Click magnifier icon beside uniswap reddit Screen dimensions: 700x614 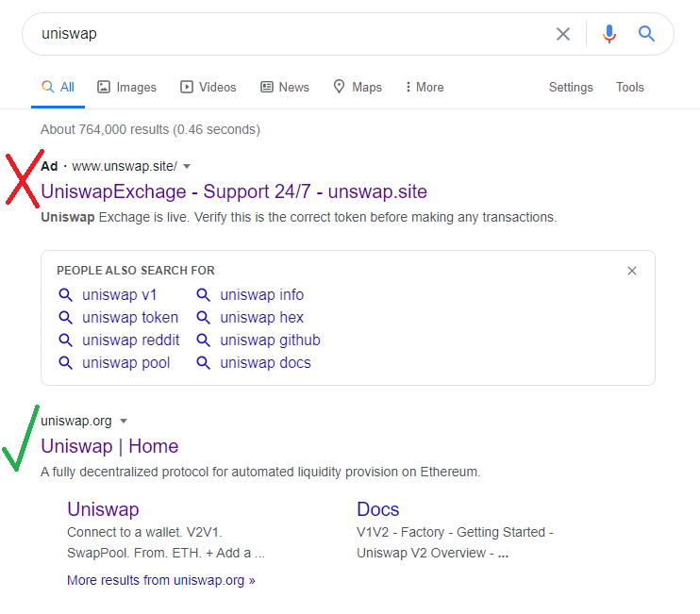(x=66, y=340)
